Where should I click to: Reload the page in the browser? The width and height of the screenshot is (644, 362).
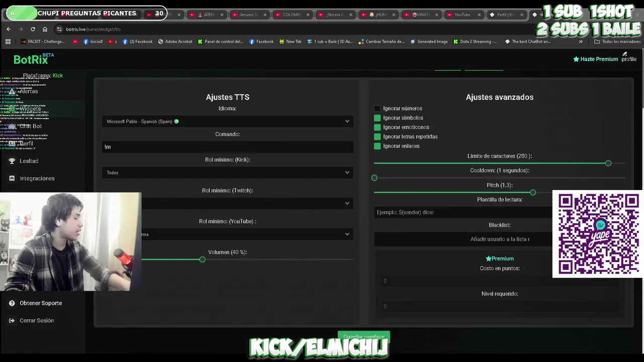point(33,29)
